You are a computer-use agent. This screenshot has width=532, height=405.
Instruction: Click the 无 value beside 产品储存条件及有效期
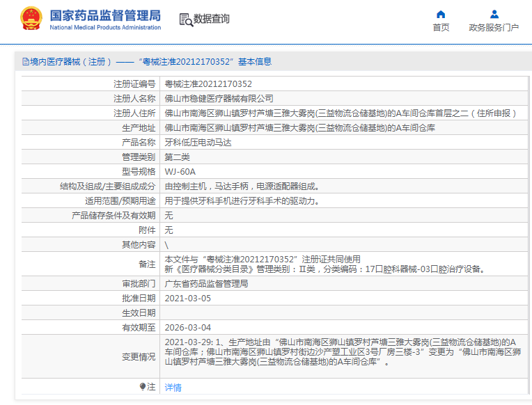point(169,216)
